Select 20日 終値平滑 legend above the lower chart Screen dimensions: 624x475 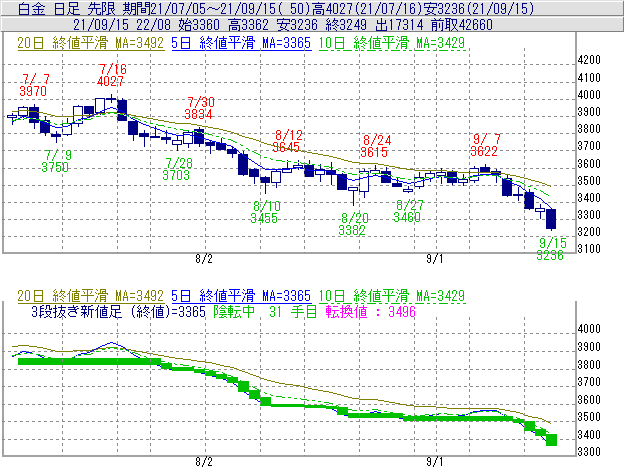[x=90, y=296]
